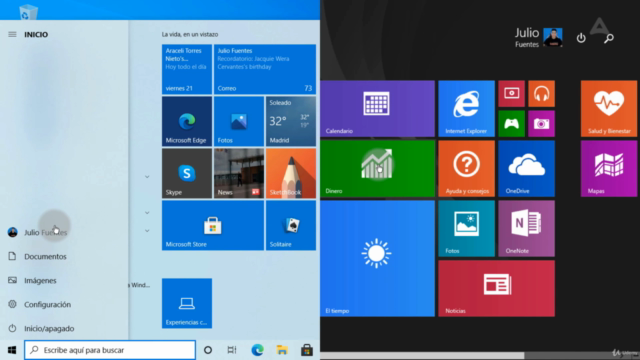Open the El tiempo weather tile
The height and width of the screenshot is (360, 640).
pyautogui.click(x=378, y=258)
